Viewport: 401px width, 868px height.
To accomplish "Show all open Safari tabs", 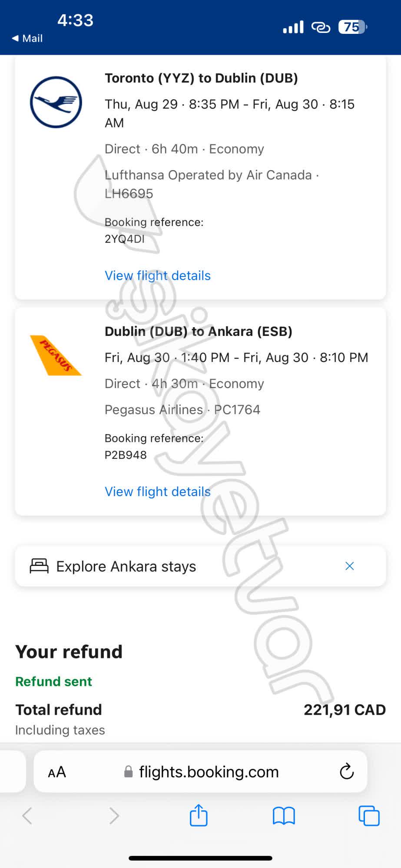I will click(x=369, y=816).
